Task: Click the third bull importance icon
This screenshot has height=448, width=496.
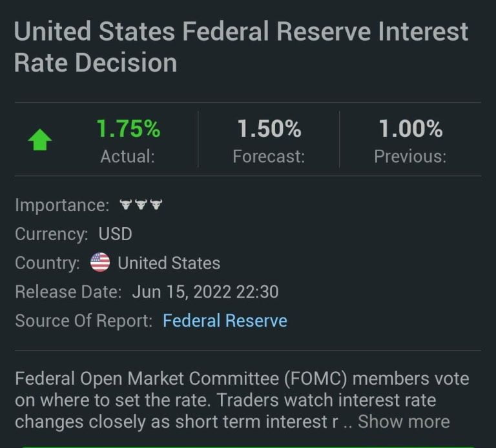Action: 156,205
